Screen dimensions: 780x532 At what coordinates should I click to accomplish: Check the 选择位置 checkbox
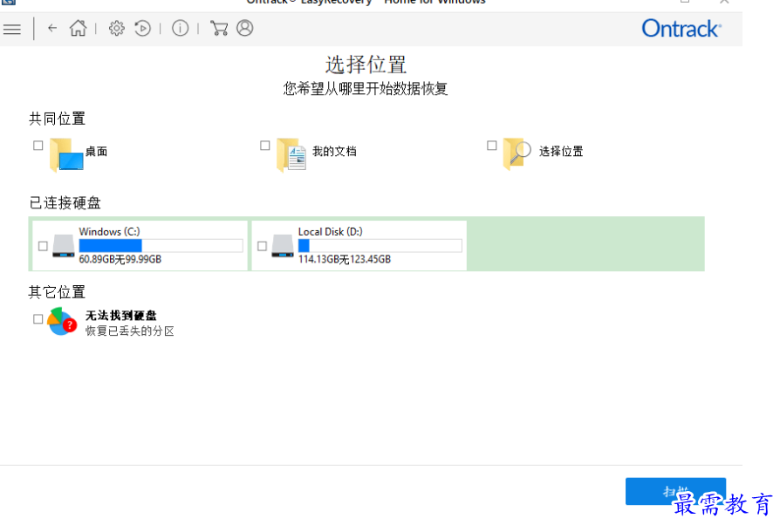[491, 145]
